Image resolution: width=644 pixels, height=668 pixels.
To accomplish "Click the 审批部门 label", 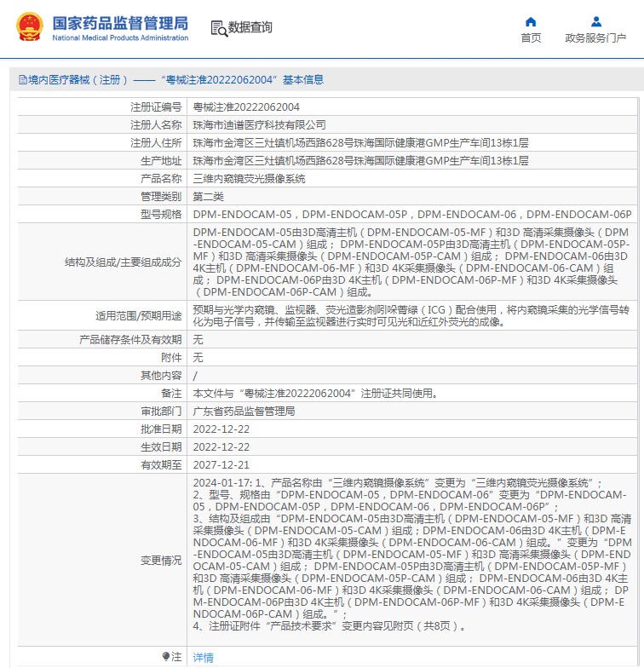I will click(161, 411).
